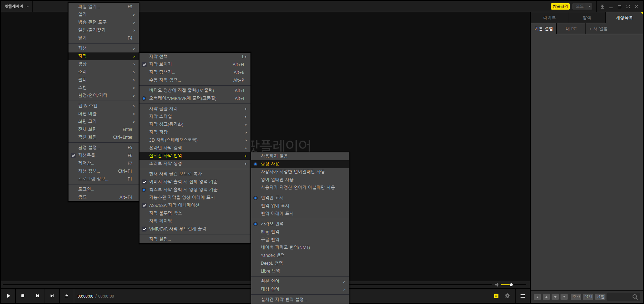Expand the 원본 언어 submenu
The width and height of the screenshot is (644, 304).
tap(300, 281)
